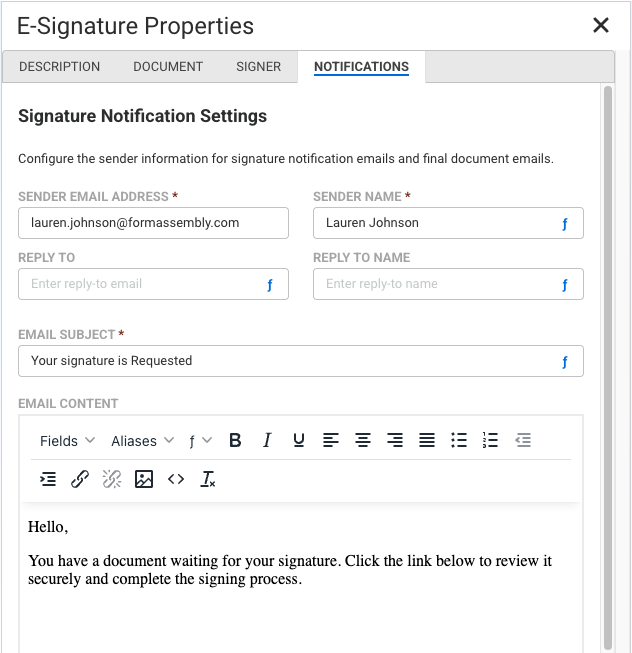Focus the Reply To email field
This screenshot has height=653, width=632.
tap(153, 284)
